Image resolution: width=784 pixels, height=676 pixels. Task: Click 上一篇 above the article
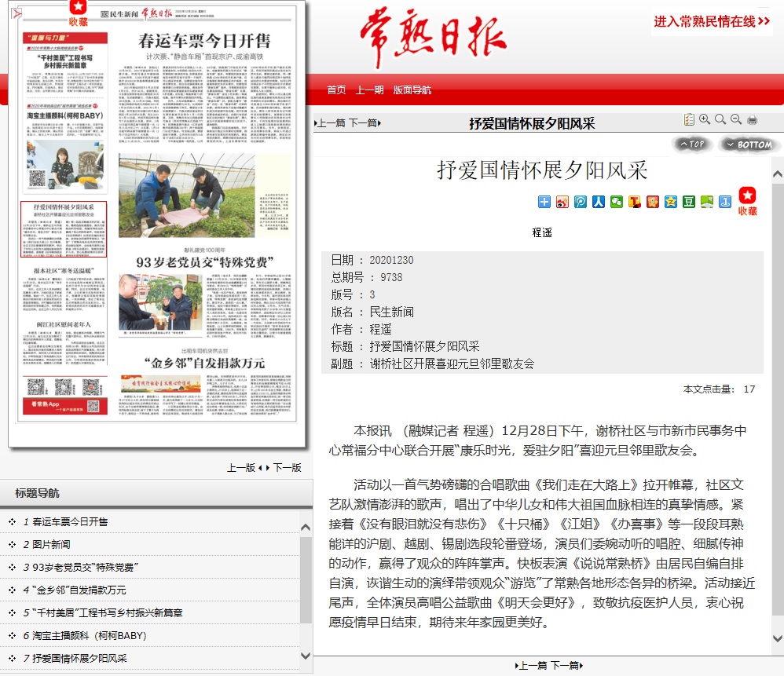(x=330, y=123)
